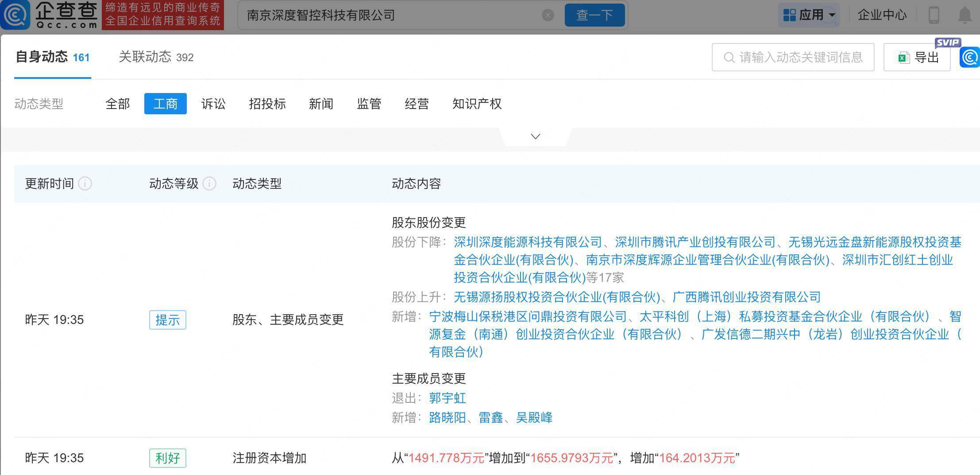This screenshot has height=475, width=980.
Task: Click the blue floating Qcc assistant icon
Action: click(970, 58)
